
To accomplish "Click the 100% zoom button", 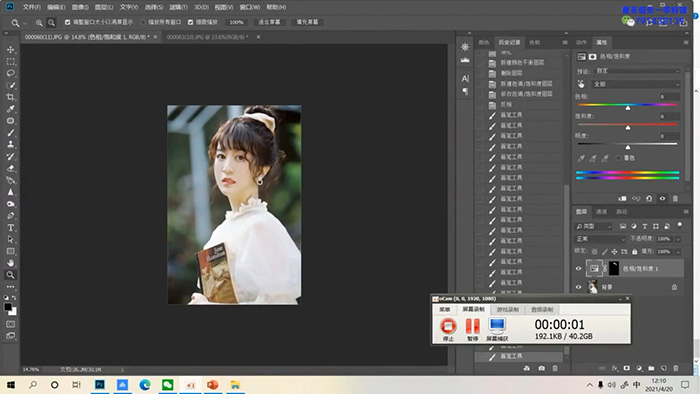I will pos(236,22).
